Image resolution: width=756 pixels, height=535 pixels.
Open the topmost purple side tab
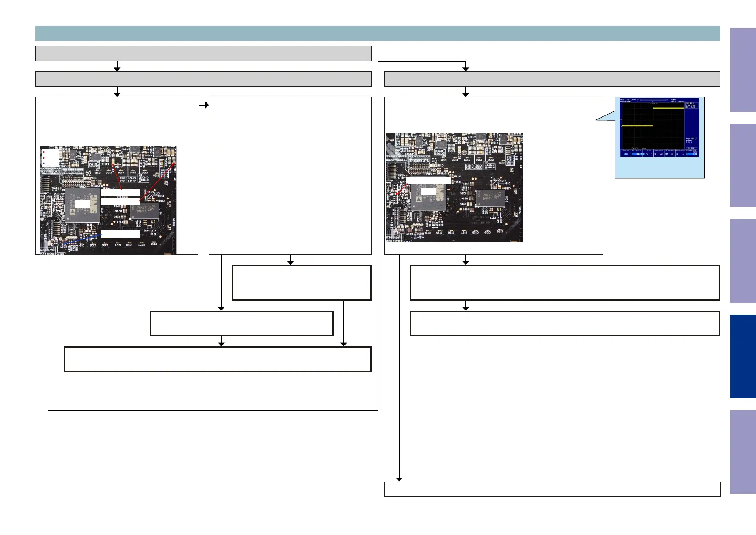(x=743, y=70)
